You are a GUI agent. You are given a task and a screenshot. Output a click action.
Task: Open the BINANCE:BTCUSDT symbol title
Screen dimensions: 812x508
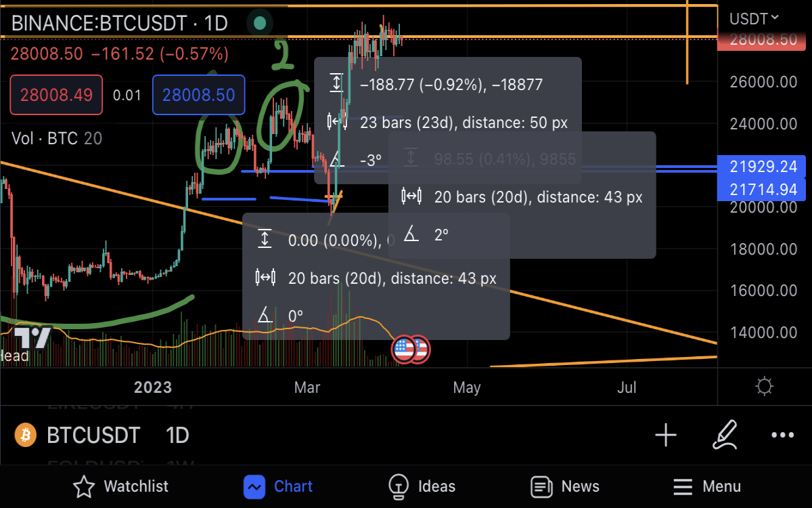point(119,24)
